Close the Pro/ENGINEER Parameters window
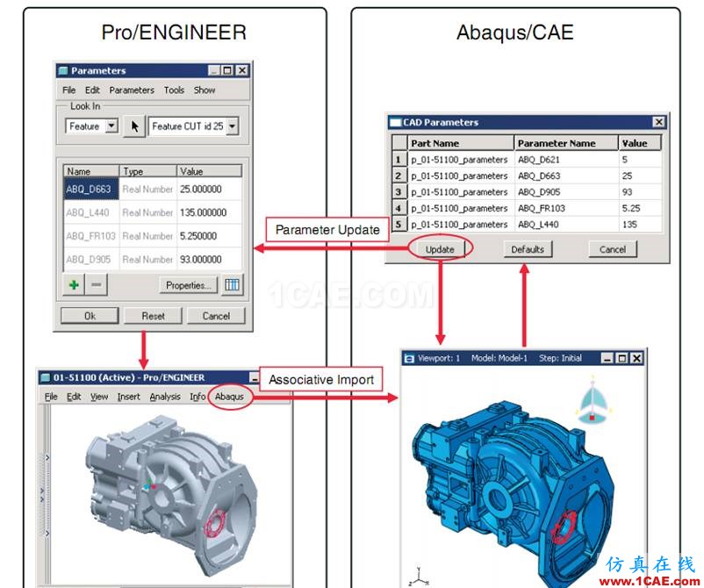 pos(242,70)
